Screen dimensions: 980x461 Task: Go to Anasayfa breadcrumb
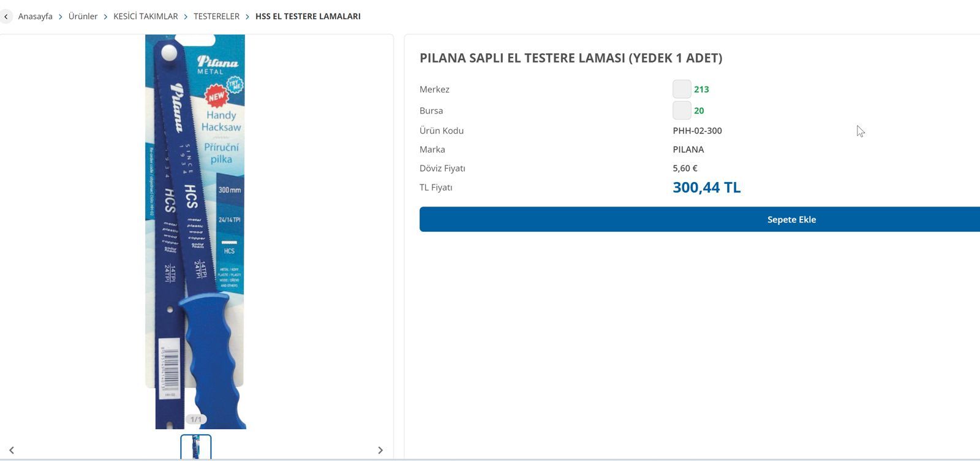pos(36,17)
